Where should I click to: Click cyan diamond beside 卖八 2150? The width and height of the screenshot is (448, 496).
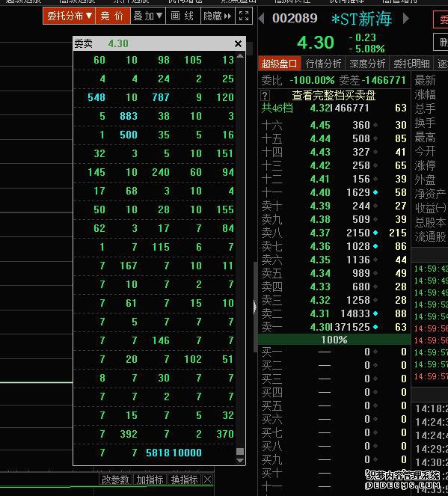(x=375, y=233)
